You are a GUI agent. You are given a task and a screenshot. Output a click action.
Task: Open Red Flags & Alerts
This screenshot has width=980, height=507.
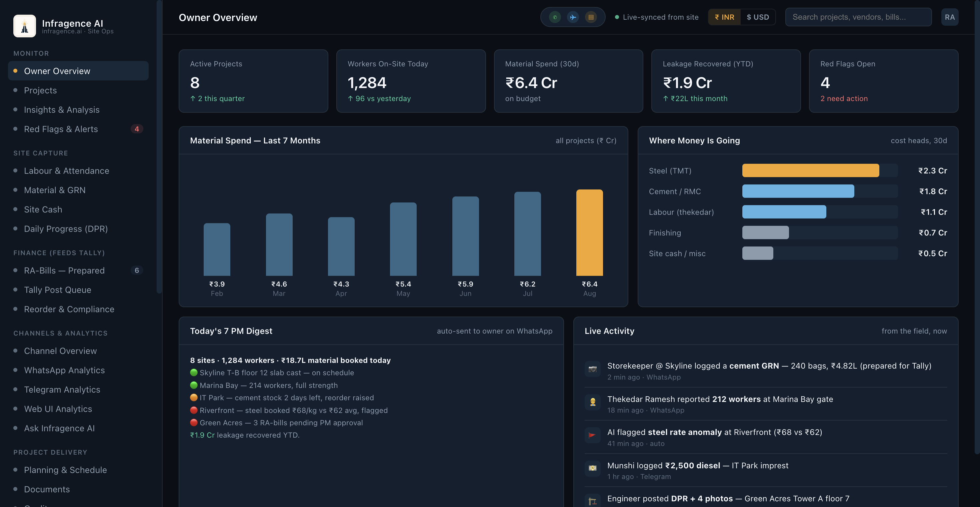tap(78, 129)
